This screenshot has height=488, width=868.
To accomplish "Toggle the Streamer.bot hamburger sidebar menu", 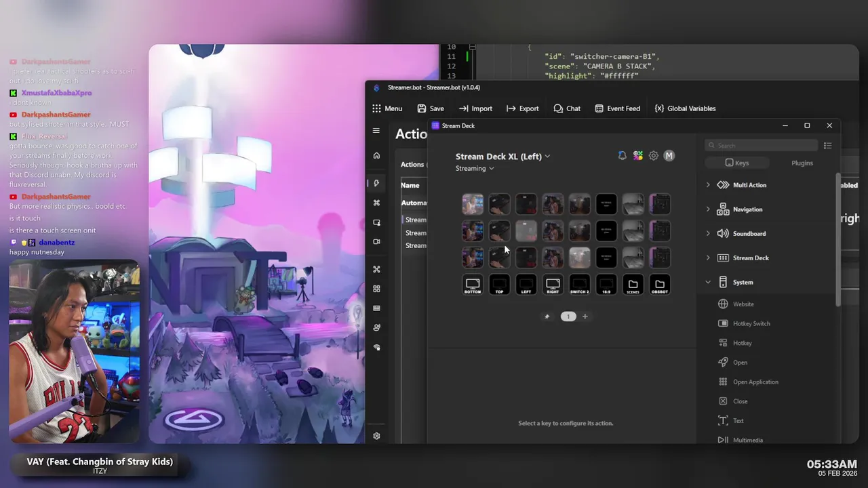I will (376, 131).
